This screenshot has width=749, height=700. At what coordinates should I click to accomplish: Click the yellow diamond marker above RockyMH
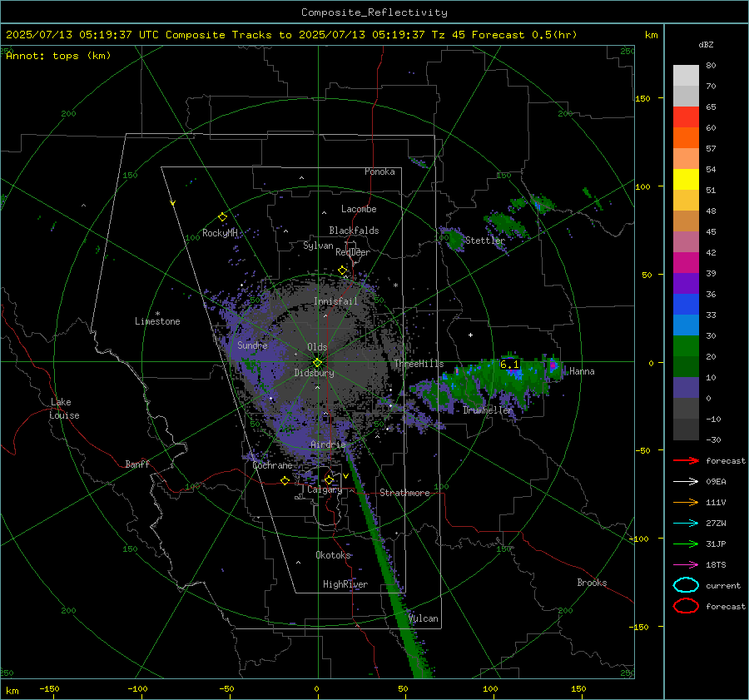click(222, 217)
